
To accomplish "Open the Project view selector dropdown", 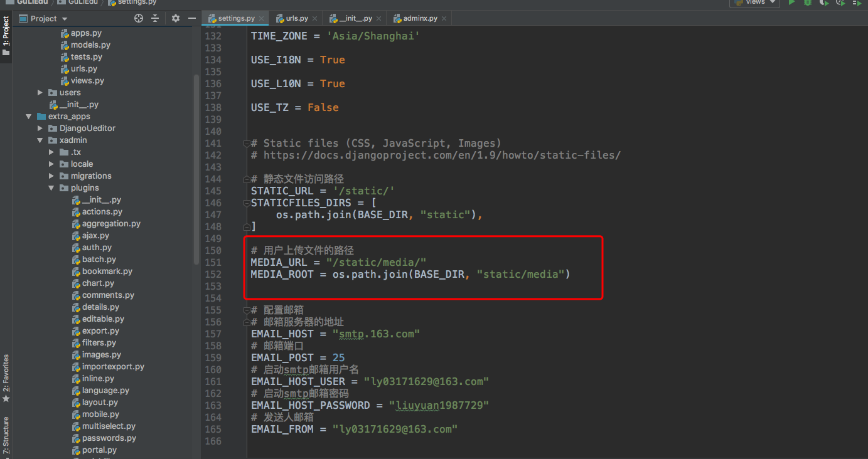I will click(43, 19).
